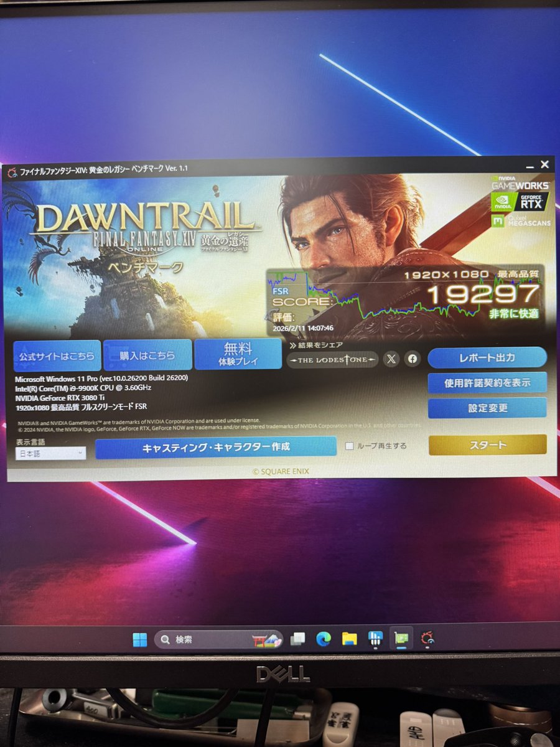This screenshot has height=747, width=560.
Task: Switch to FFXIV benchmark taskbar icon
Action: coord(427,637)
